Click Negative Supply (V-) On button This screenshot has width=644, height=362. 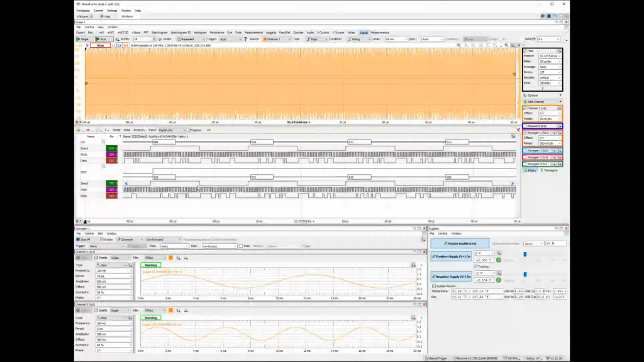451,277
